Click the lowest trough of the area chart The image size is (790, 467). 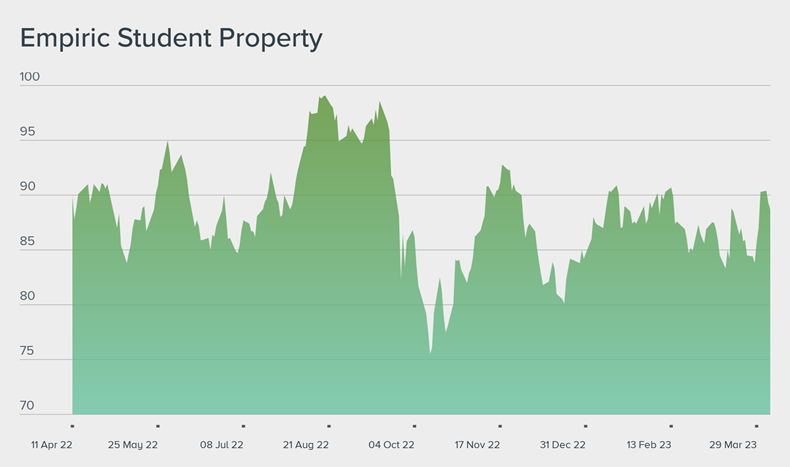[431, 352]
